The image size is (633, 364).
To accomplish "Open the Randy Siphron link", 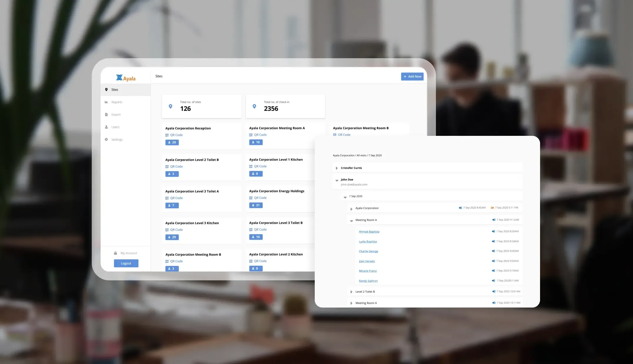I will pyautogui.click(x=368, y=281).
